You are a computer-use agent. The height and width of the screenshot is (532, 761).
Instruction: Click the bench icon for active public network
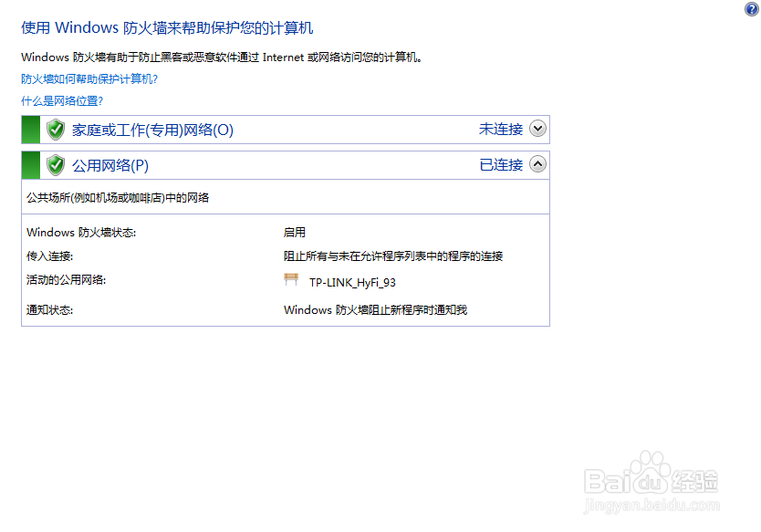coord(292,279)
